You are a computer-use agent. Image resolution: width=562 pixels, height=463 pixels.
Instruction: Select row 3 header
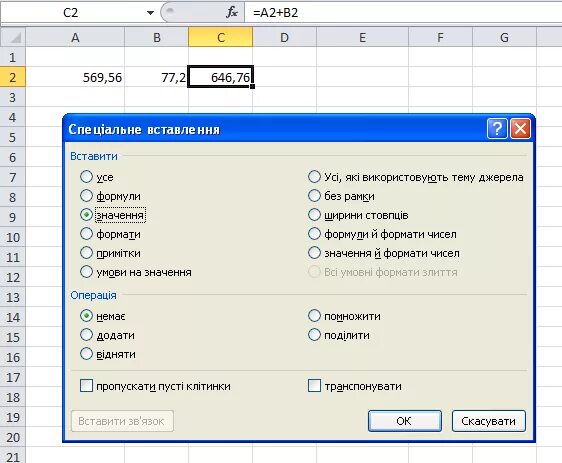(13, 97)
